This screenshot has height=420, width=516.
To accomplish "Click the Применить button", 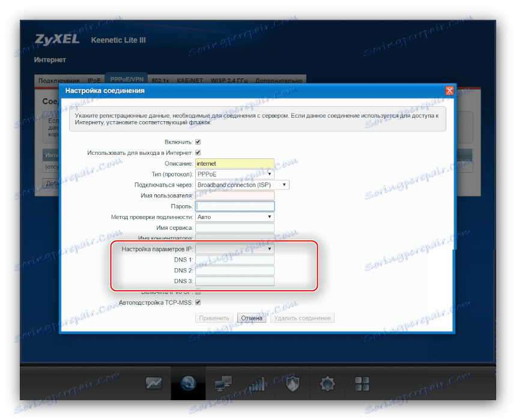I will pos(214,318).
